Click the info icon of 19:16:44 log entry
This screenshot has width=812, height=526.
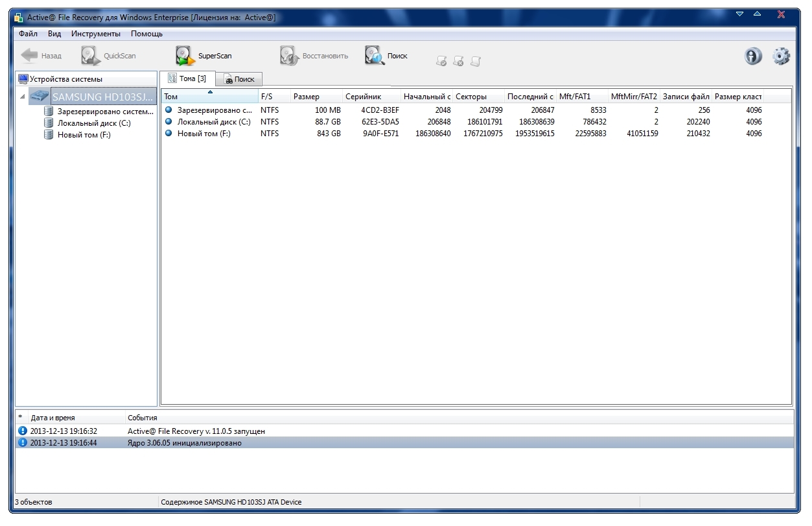(23, 442)
